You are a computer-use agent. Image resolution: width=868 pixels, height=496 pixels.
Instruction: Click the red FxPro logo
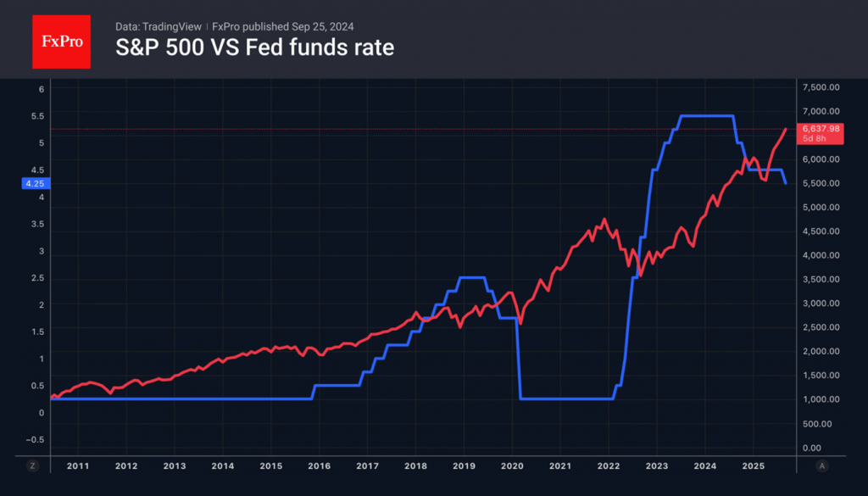click(61, 40)
